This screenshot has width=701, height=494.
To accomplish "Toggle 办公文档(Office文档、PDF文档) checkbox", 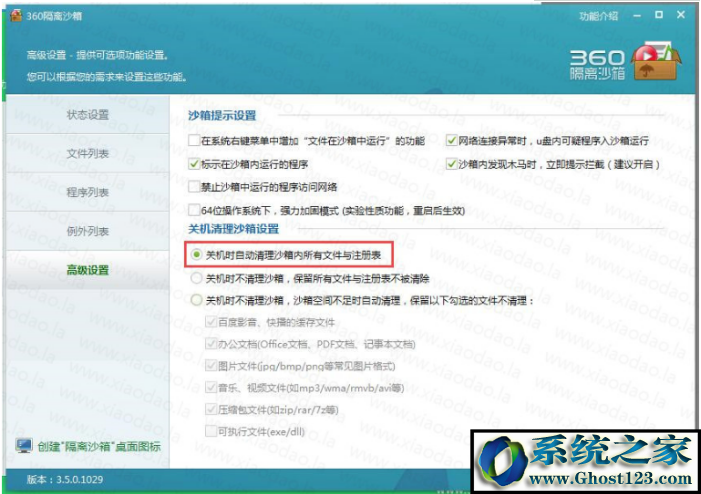I will [211, 343].
